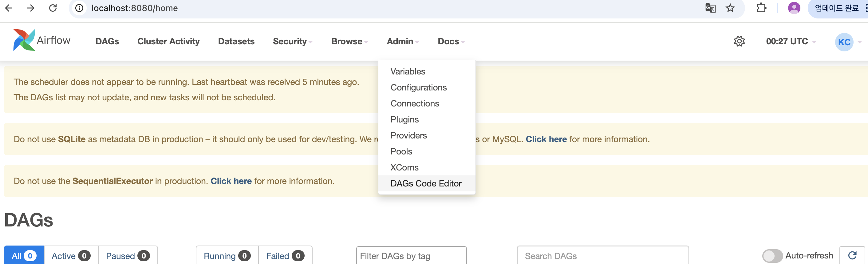The image size is (868, 264).
Task: Bookmark this page with the star icon
Action: tap(730, 8)
